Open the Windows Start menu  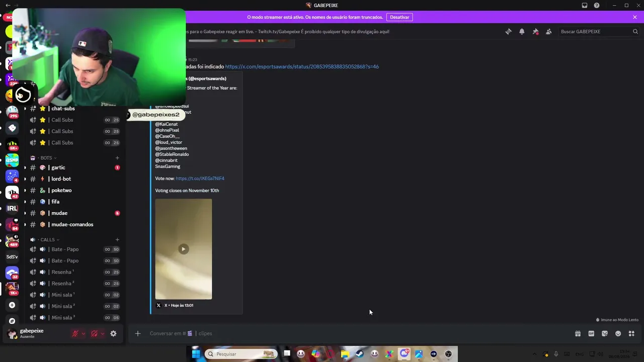pos(196,354)
